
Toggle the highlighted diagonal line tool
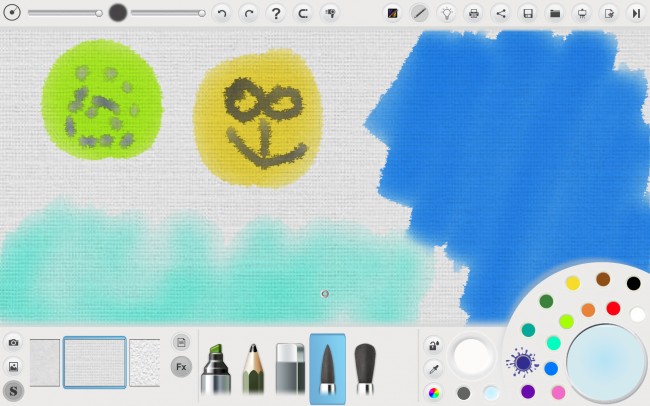420,13
